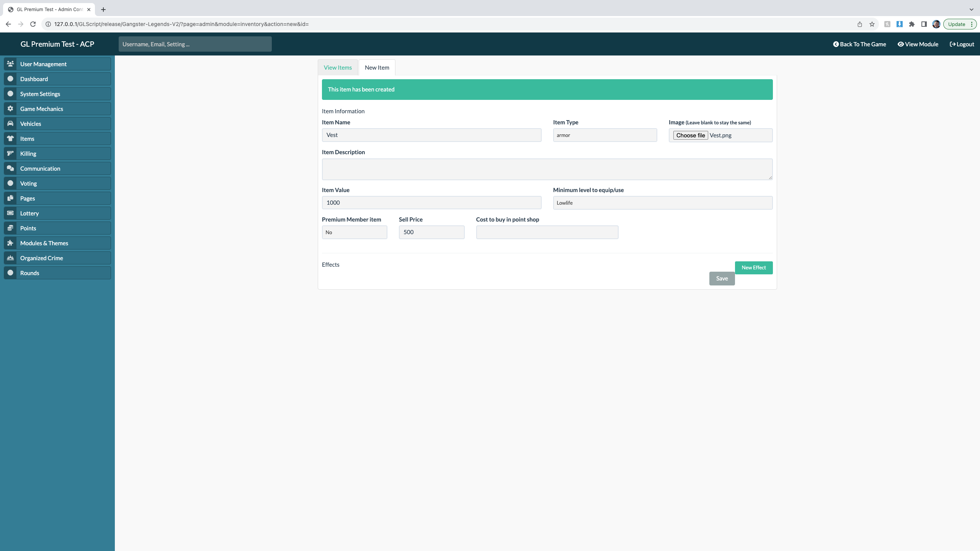Open the Item Type dropdown
The image size is (980, 551).
[x=605, y=135]
